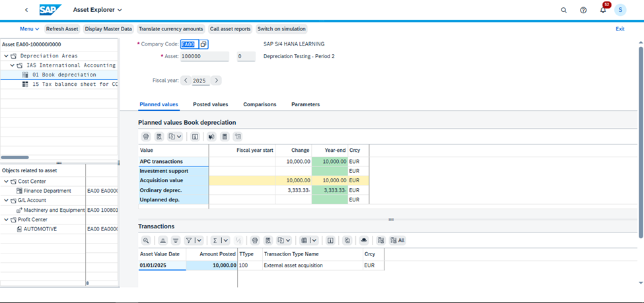Click the Fiscal year field 2025
This screenshot has height=303, width=644.
tap(201, 81)
